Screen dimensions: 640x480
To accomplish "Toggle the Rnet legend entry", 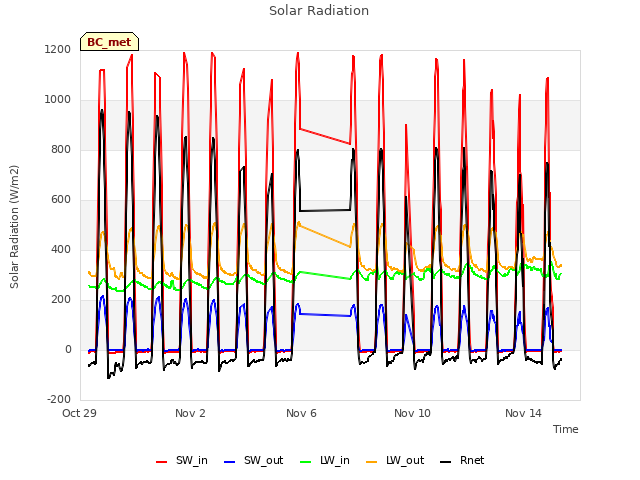I will (462, 460).
